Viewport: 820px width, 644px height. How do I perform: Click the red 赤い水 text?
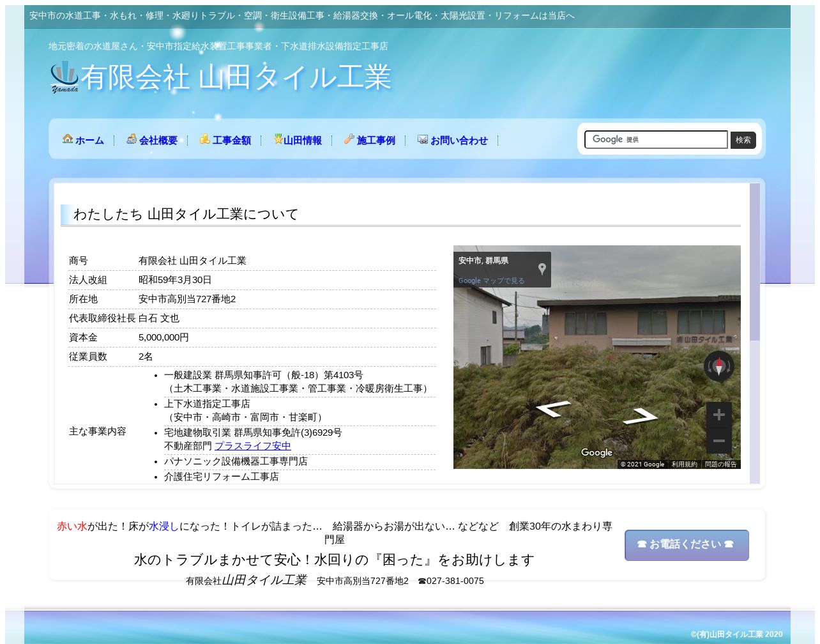pos(72,526)
